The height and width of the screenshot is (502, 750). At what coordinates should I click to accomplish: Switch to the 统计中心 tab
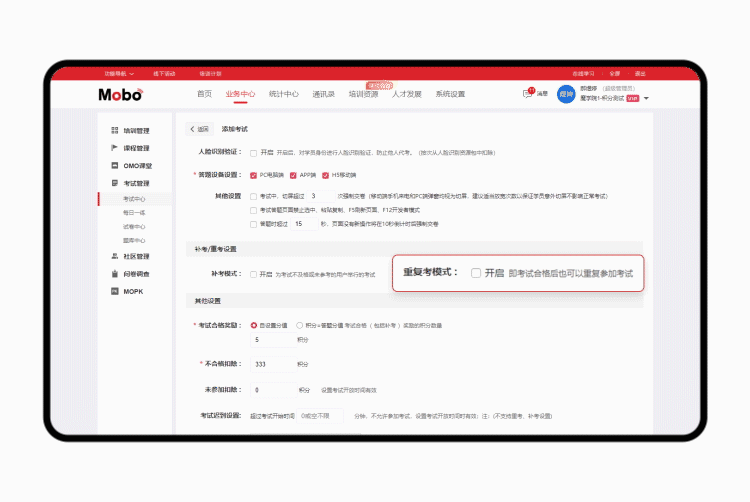(283, 94)
